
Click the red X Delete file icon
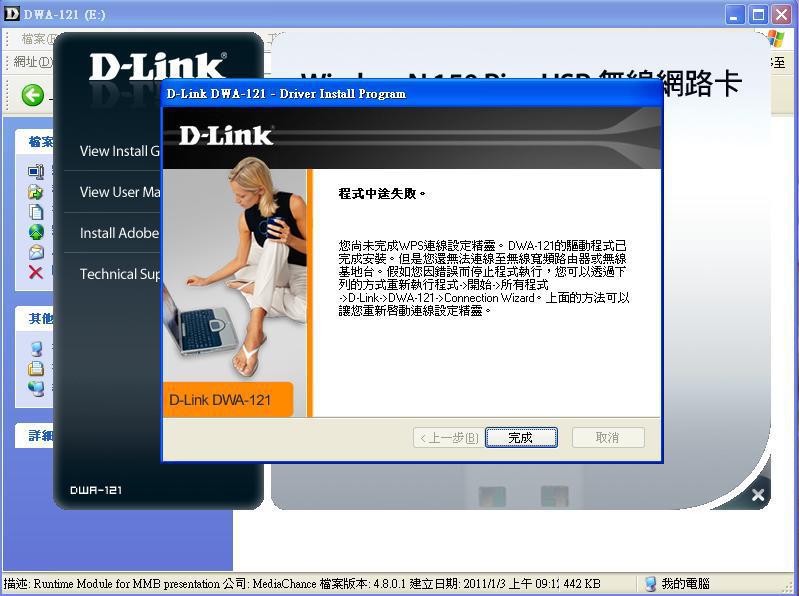(x=36, y=272)
